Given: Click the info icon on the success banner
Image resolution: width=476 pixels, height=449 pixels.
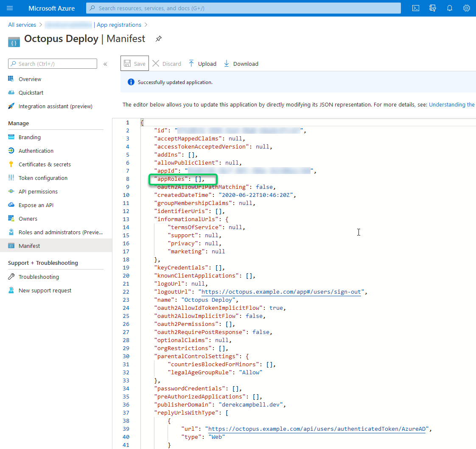Looking at the screenshot, I should pos(131,82).
